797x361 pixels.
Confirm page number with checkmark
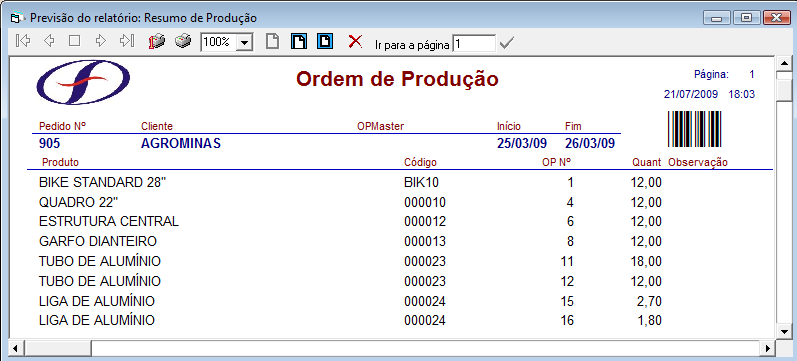click(x=506, y=44)
